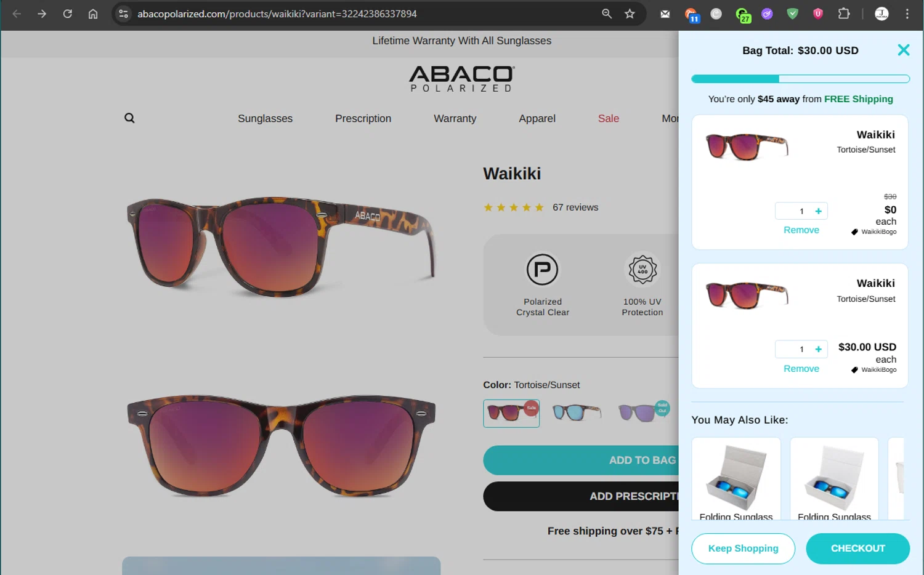The width and height of the screenshot is (924, 575).
Task: Click the WaikikiBogo tag on the $0 item
Action: 874,232
